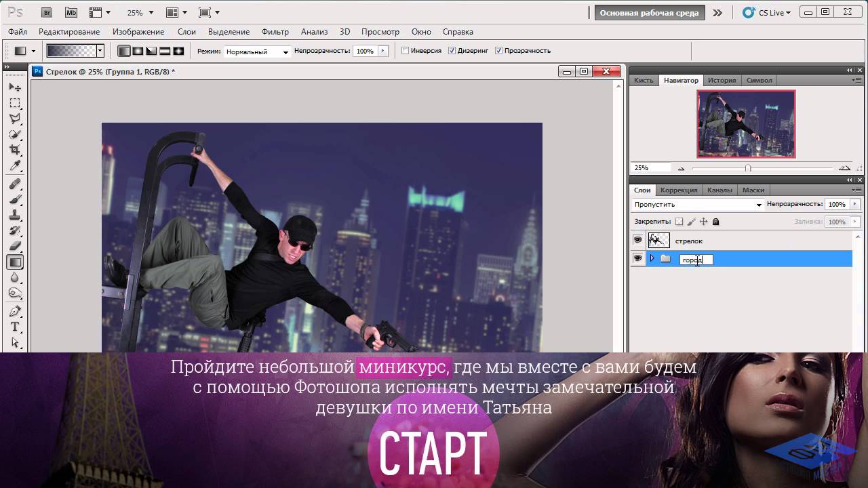
Task: Hide the selected group layer
Action: (637, 258)
